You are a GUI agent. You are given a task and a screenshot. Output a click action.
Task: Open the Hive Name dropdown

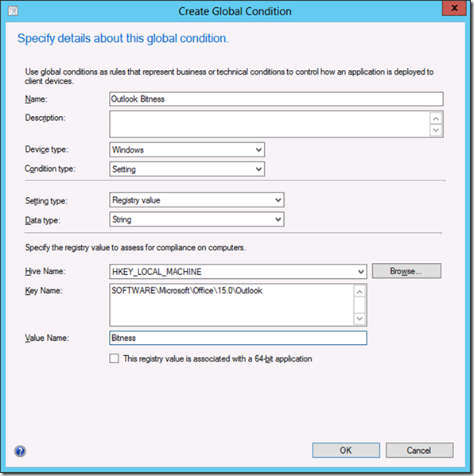[x=238, y=272]
